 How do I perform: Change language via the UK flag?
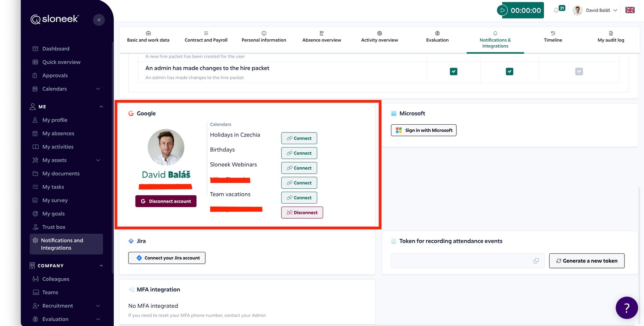tap(630, 10)
